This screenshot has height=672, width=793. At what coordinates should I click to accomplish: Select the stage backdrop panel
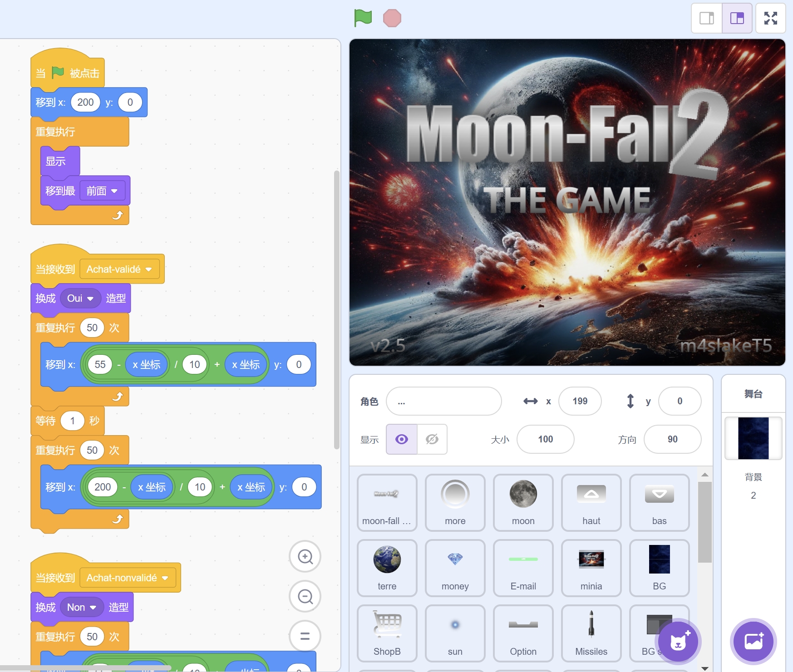pos(753,438)
